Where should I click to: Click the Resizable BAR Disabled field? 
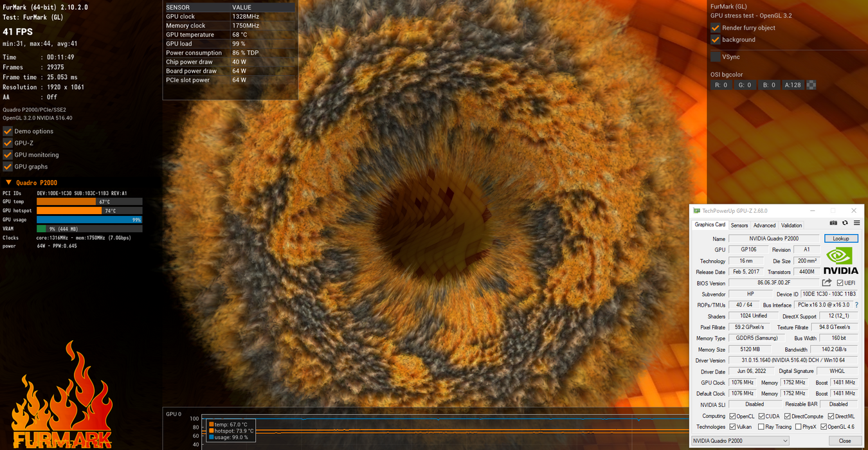click(839, 404)
